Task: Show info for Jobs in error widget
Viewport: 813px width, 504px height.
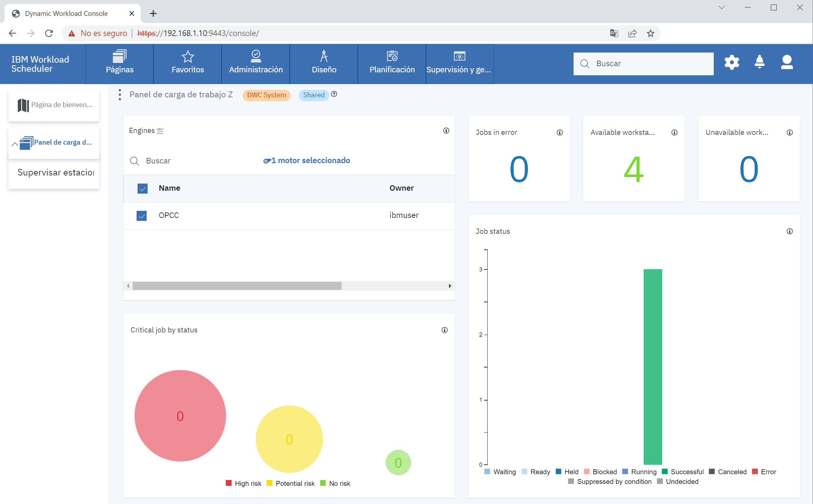Action: (x=560, y=133)
